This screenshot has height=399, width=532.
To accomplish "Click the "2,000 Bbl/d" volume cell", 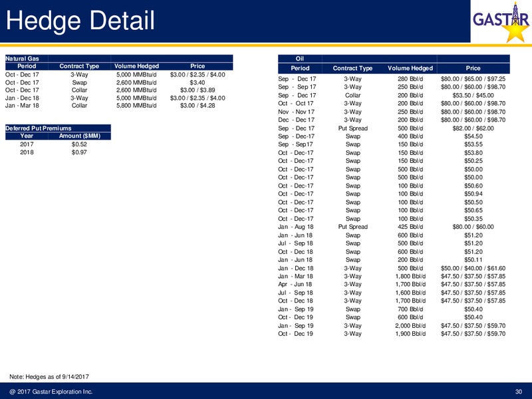I will pos(410,326).
